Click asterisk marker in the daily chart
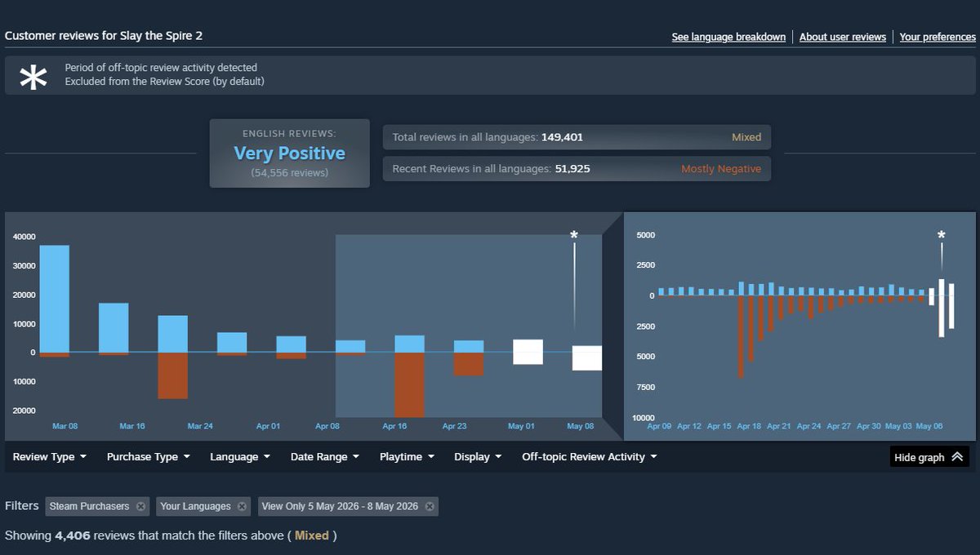Screen dimensions: 980x555 coord(942,236)
